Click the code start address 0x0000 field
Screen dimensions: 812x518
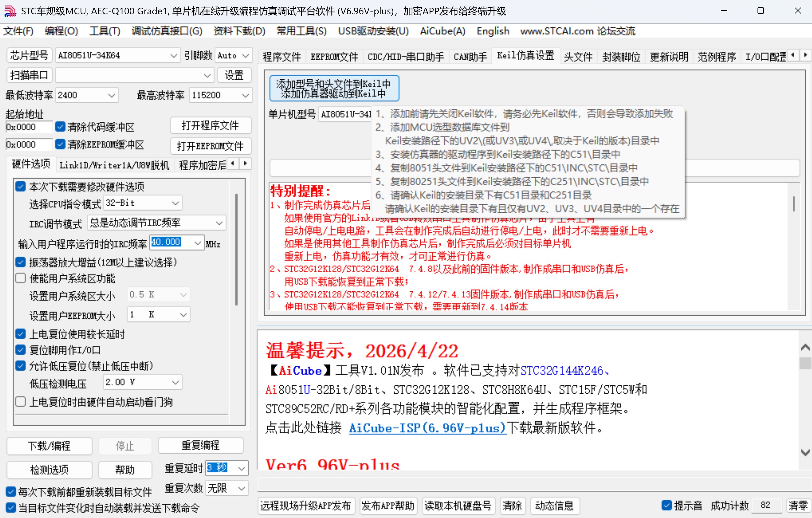(29, 127)
